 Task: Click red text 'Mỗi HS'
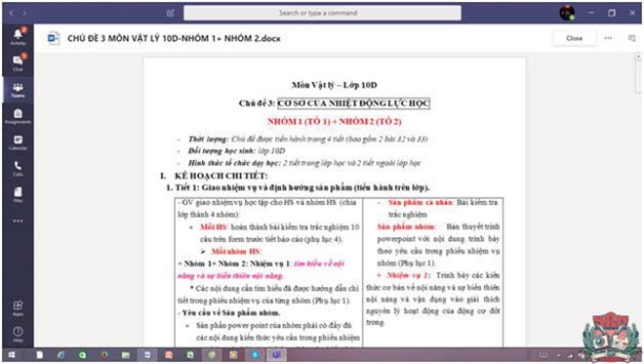213,226
